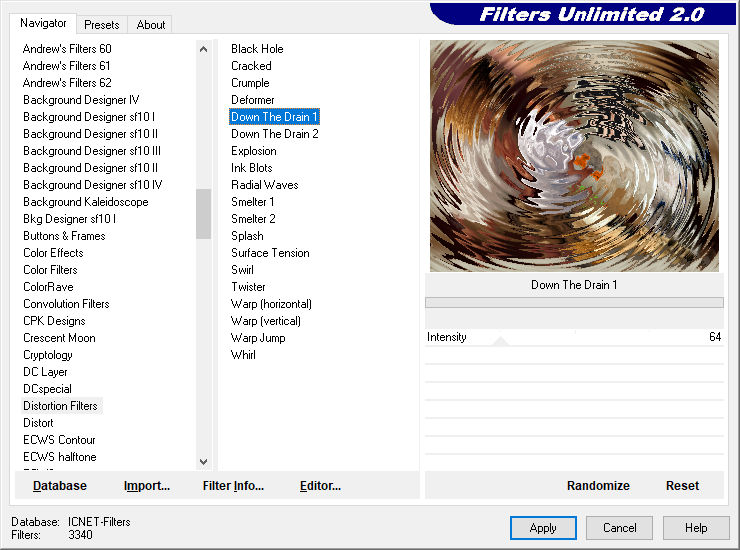
Task: Choose Warp (horizontal) filter
Action: click(271, 304)
